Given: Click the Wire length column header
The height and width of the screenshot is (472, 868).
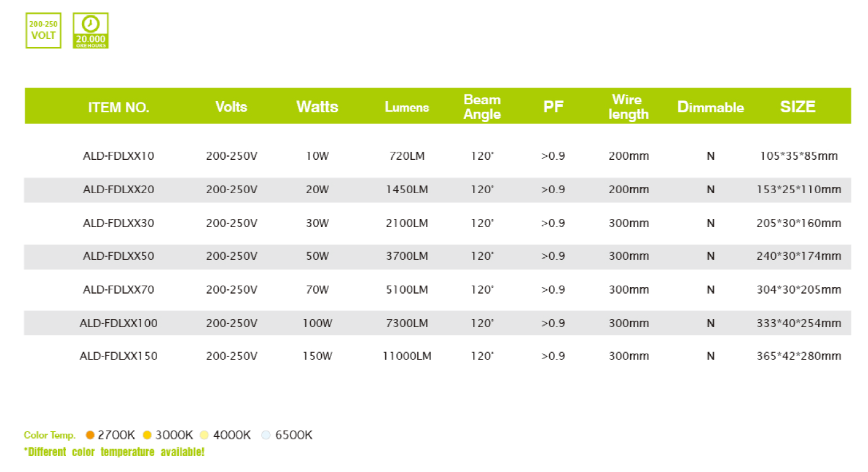Looking at the screenshot, I should (628, 107).
